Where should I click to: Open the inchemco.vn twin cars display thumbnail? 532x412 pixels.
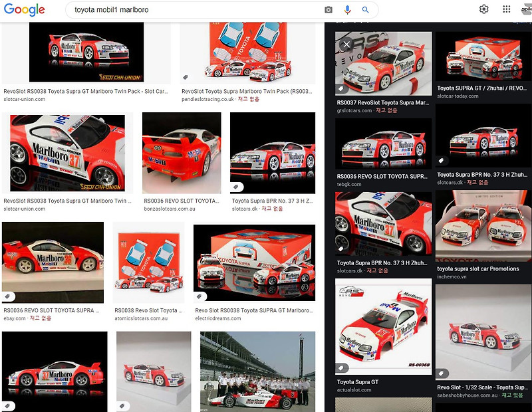pos(483,226)
